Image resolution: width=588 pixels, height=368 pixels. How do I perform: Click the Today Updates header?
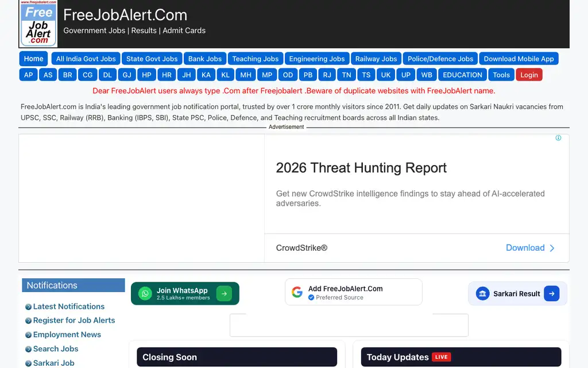click(461, 357)
